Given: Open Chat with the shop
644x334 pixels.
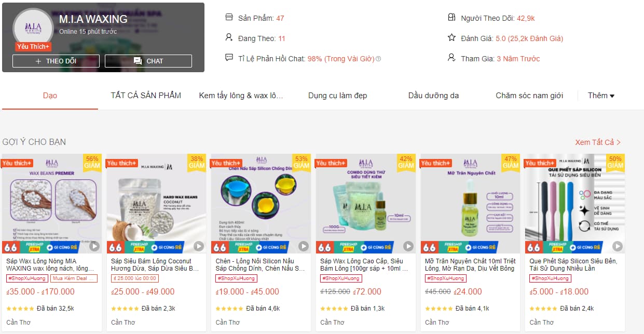Looking at the screenshot, I should (x=148, y=61).
